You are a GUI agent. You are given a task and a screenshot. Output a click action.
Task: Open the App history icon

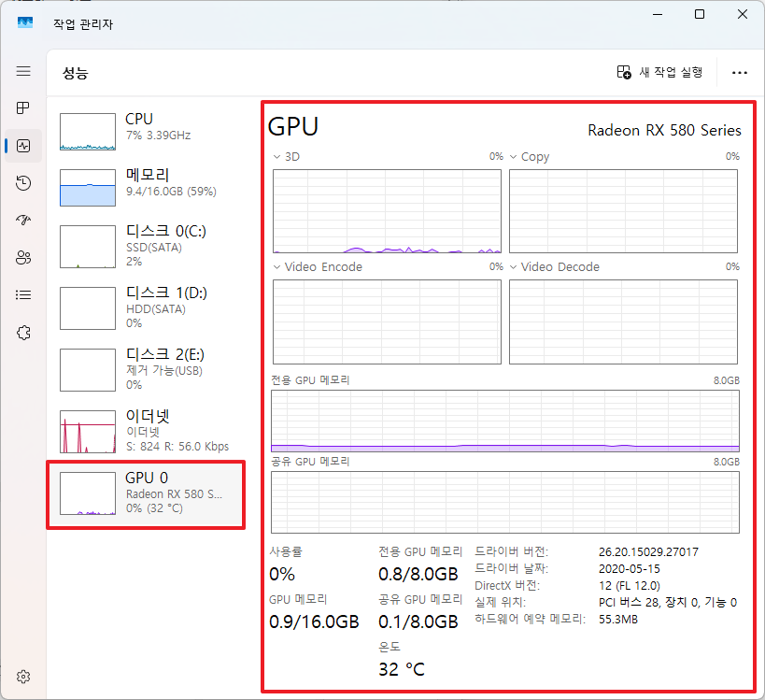point(23,183)
